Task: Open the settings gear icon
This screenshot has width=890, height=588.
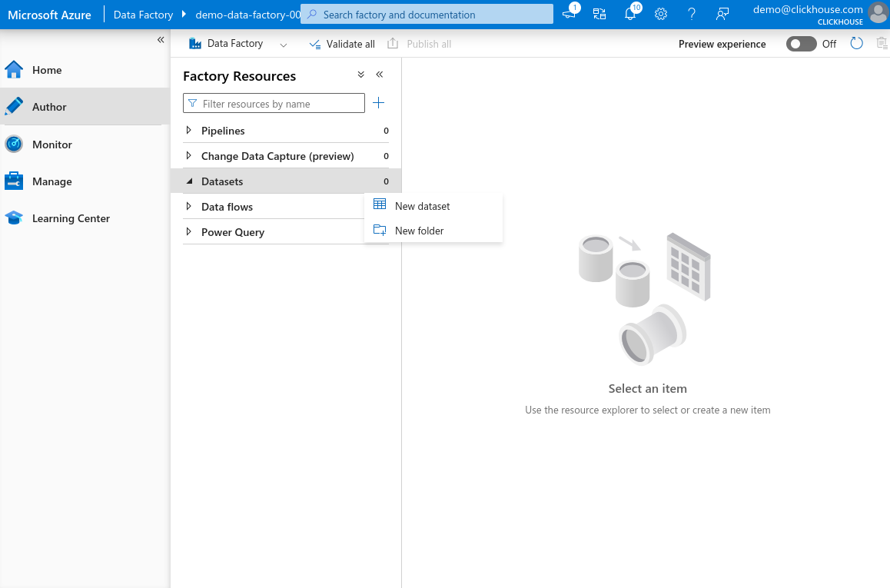Action: [x=661, y=14]
